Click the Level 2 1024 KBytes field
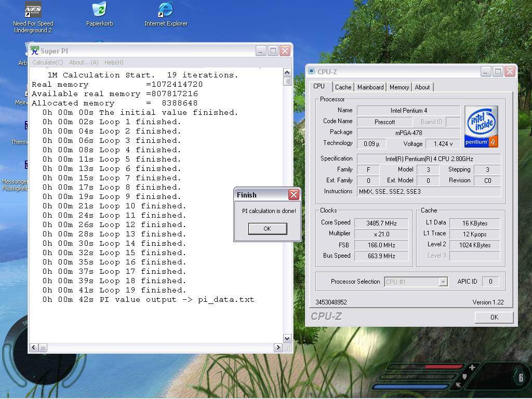 [475, 245]
